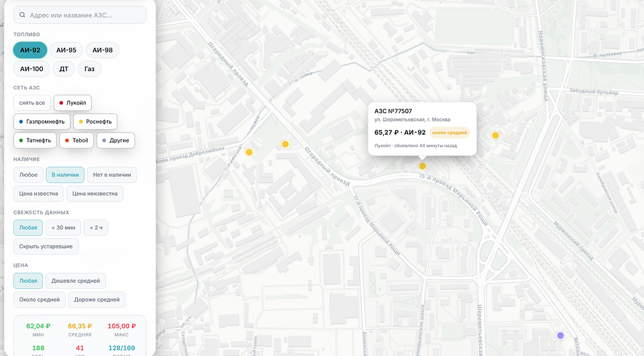
Task: Click 'Лукойл · обновлено 44 минуты назад' text
Action: click(x=416, y=146)
